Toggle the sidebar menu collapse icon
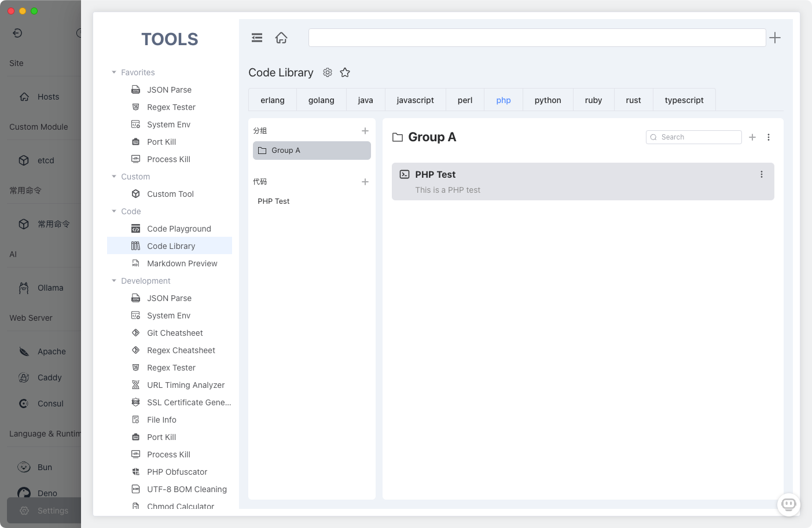812x528 pixels. pos(257,38)
